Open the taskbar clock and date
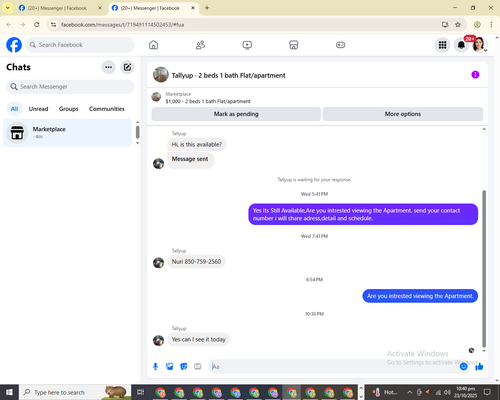 [465, 392]
